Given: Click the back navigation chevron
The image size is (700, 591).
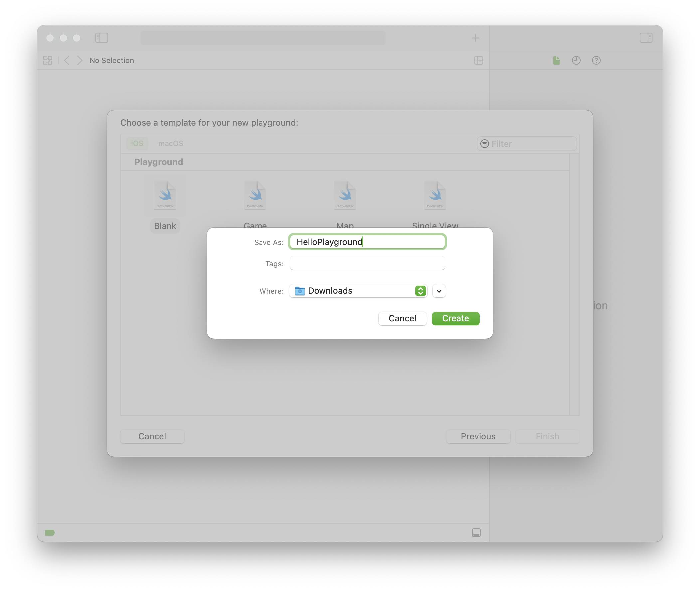Looking at the screenshot, I should click(x=67, y=60).
